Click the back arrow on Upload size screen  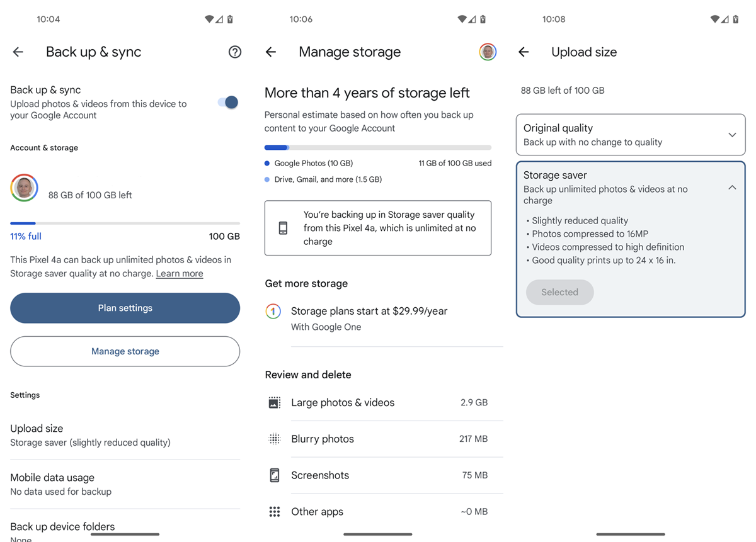(523, 52)
